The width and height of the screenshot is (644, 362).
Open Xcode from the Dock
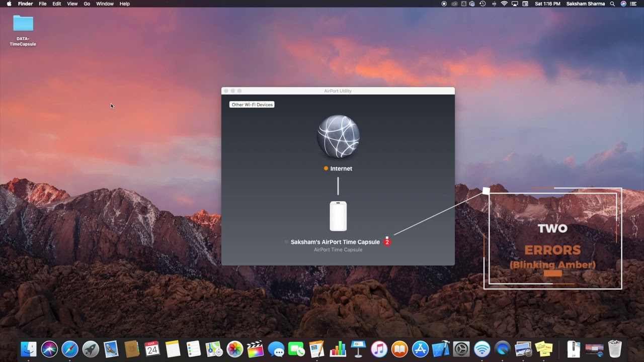tap(441, 349)
